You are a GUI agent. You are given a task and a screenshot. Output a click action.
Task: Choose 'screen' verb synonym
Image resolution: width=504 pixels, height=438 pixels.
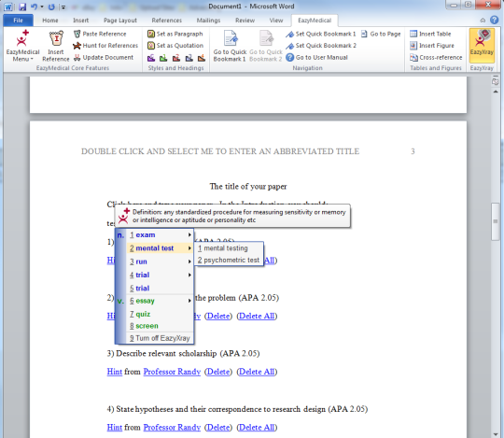click(161, 326)
